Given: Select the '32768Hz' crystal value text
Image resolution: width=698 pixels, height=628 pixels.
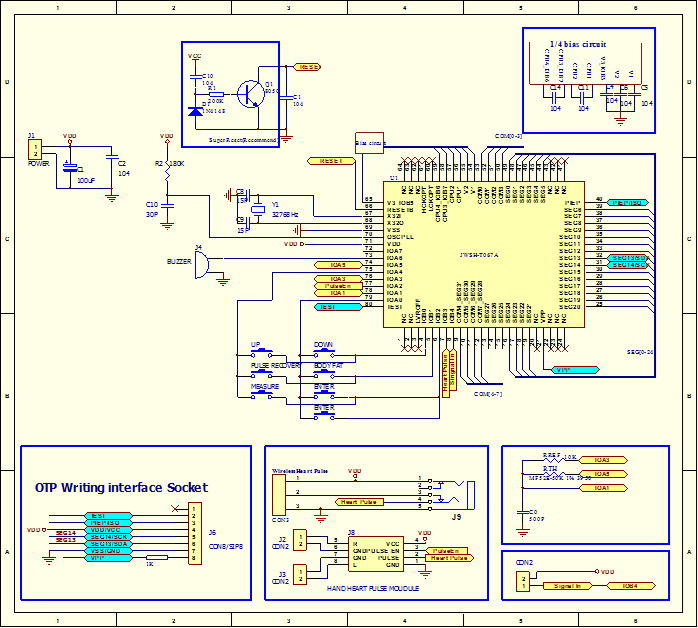Looking at the screenshot, I should coord(285,215).
